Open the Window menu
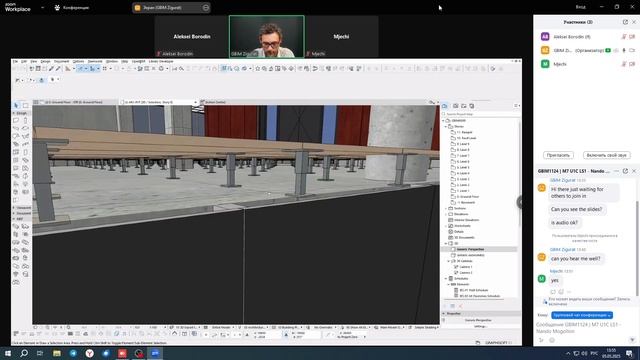 coord(111,62)
